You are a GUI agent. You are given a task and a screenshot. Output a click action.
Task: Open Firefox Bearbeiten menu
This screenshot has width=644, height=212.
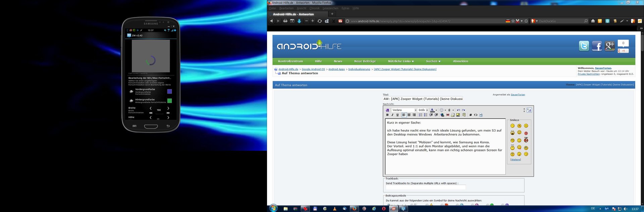tap(286, 8)
